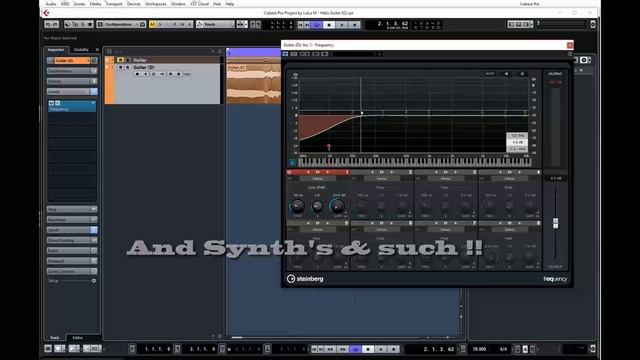Open the VST Cloud menu
The width and height of the screenshot is (640, 360).
tap(200, 4)
